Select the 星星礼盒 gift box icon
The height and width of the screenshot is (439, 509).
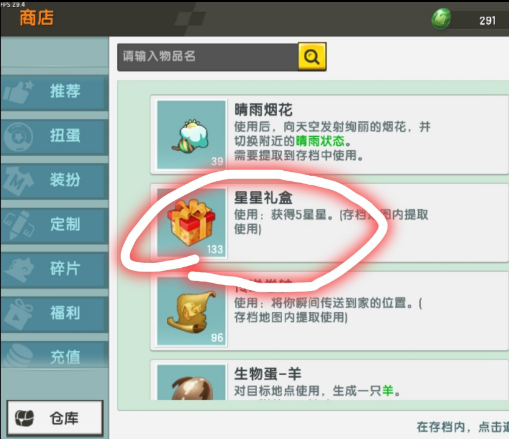click(191, 223)
